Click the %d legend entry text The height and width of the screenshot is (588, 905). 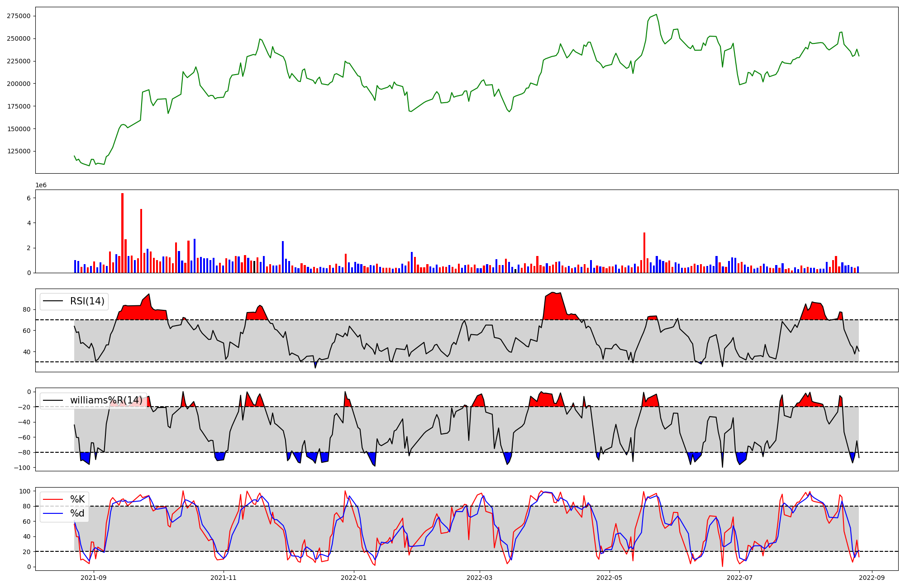click(x=77, y=513)
